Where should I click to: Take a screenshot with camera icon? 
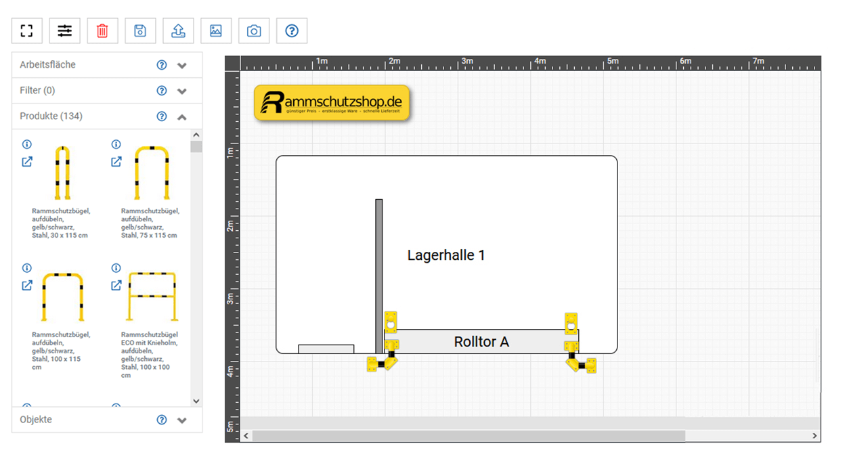[x=254, y=30]
